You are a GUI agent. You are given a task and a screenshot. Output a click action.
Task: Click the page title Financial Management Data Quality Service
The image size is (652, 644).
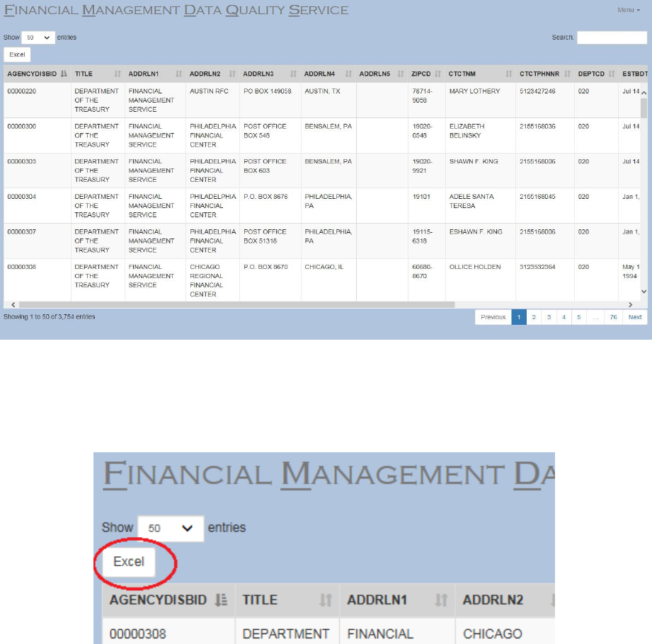(x=176, y=10)
